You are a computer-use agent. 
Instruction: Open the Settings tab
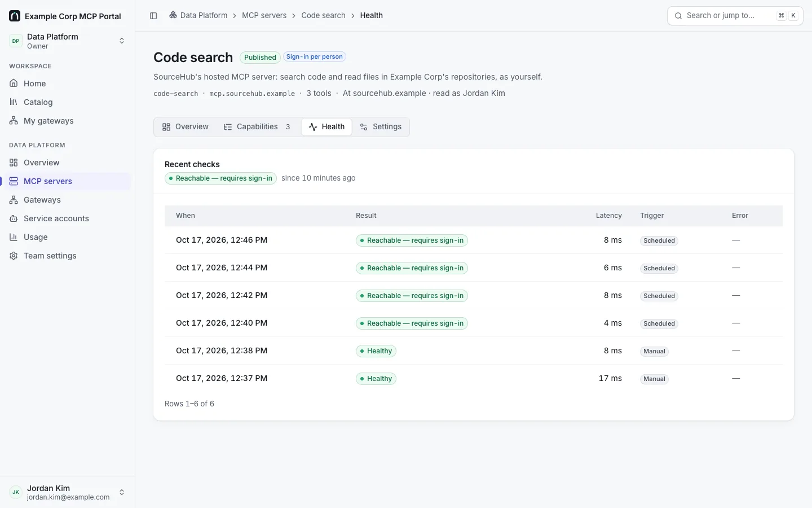[x=381, y=127]
